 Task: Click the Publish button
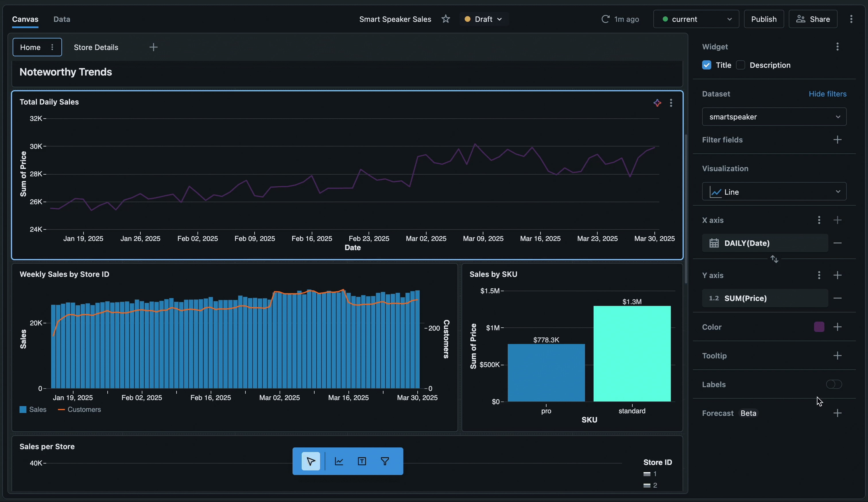point(764,19)
